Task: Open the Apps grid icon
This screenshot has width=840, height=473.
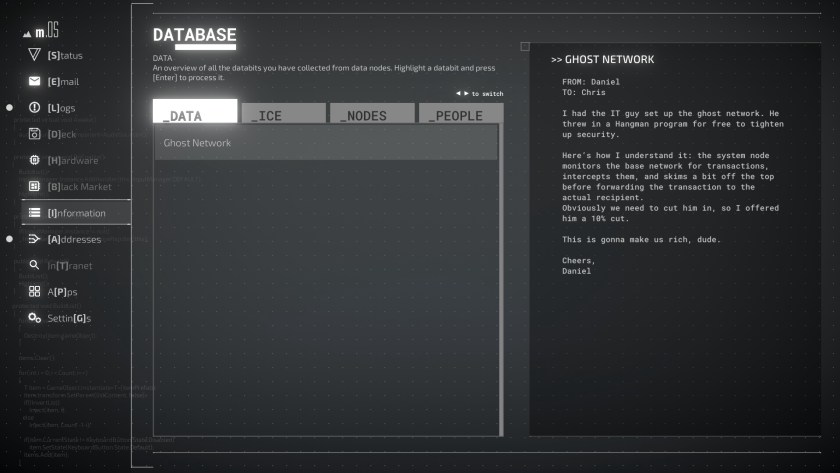Action: click(x=35, y=292)
